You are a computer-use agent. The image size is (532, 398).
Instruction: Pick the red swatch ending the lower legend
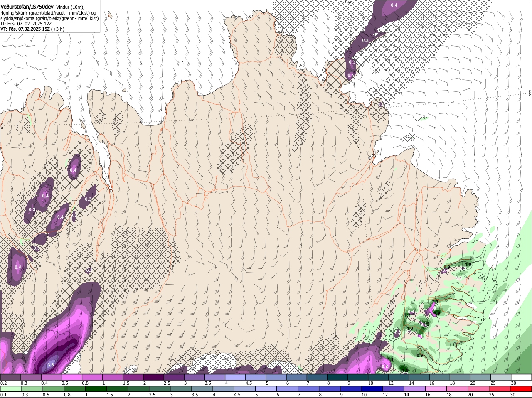pos(521,389)
